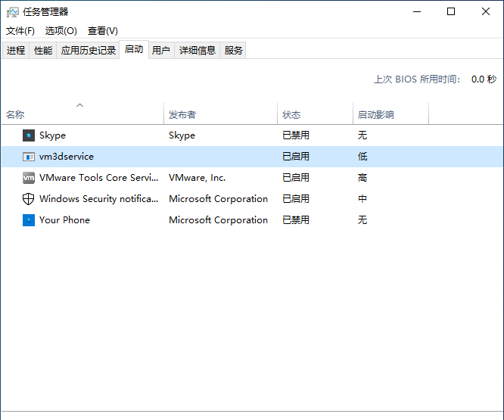Image resolution: width=504 pixels, height=420 pixels.
Task: Open the 查看(V) menu
Action: [102, 31]
